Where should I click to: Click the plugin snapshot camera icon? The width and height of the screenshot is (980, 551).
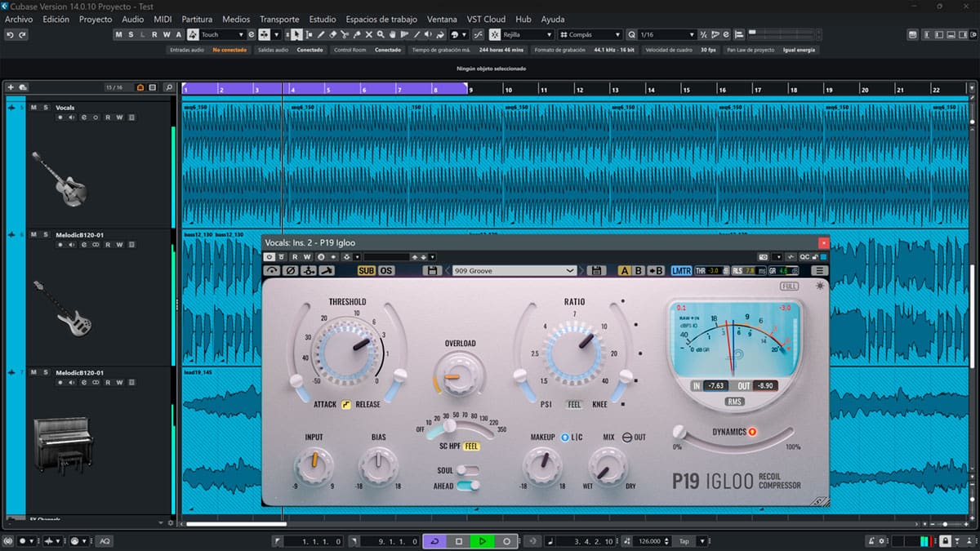point(763,257)
